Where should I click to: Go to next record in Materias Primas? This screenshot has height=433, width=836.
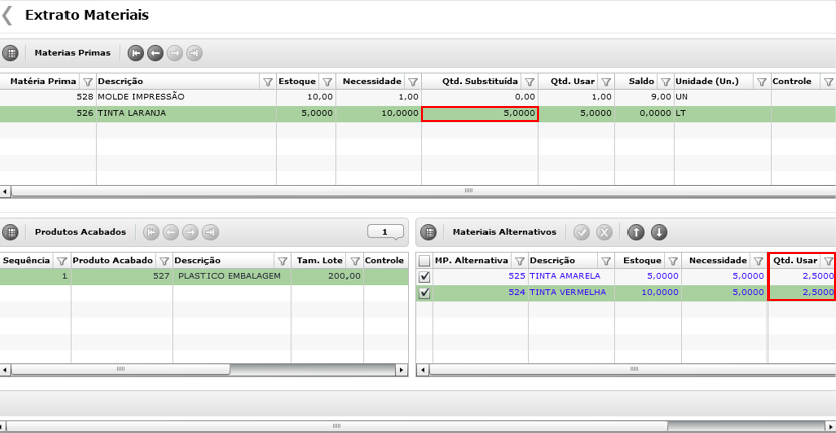click(x=175, y=53)
